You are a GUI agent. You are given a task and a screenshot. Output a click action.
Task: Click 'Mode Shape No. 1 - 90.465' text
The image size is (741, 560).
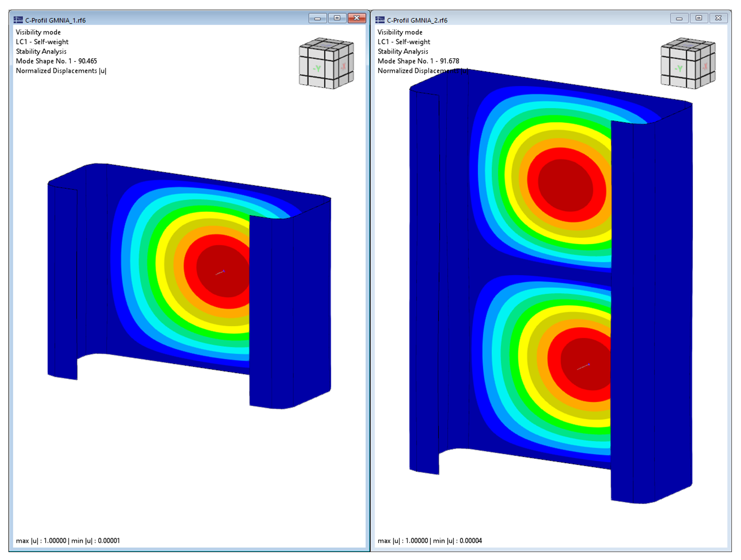[57, 61]
